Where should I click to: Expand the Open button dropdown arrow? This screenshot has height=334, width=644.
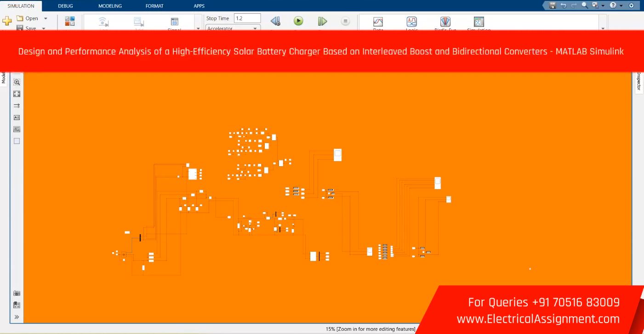tap(46, 18)
